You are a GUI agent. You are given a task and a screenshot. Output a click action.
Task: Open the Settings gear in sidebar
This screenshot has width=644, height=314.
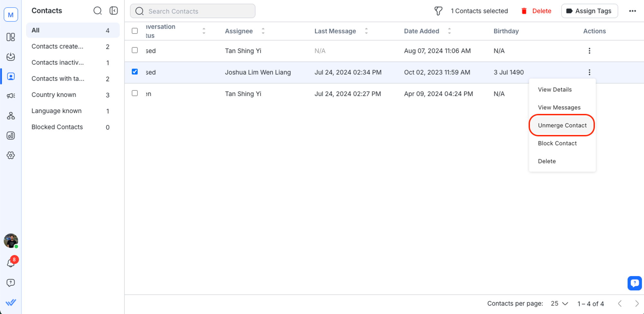tap(11, 155)
